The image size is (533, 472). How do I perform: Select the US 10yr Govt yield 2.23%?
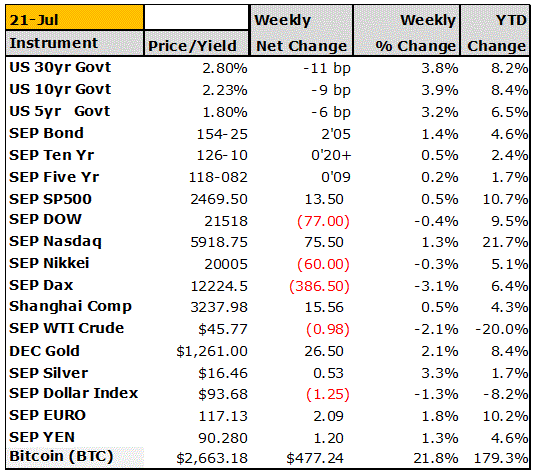[x=225, y=90]
